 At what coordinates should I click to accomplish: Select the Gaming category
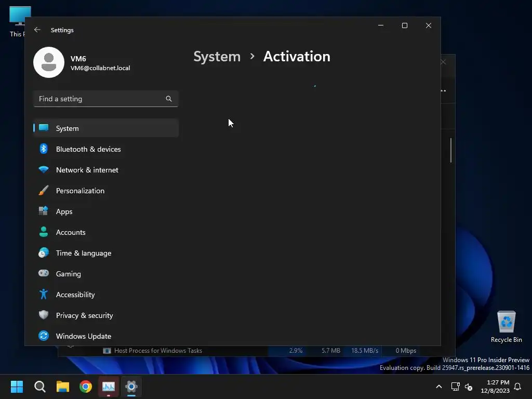coord(106,274)
